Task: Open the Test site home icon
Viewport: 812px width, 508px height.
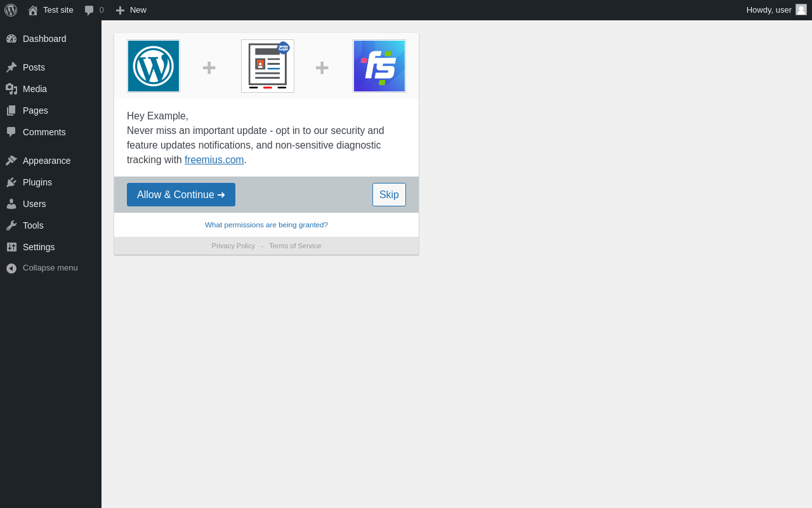Action: pos(33,10)
